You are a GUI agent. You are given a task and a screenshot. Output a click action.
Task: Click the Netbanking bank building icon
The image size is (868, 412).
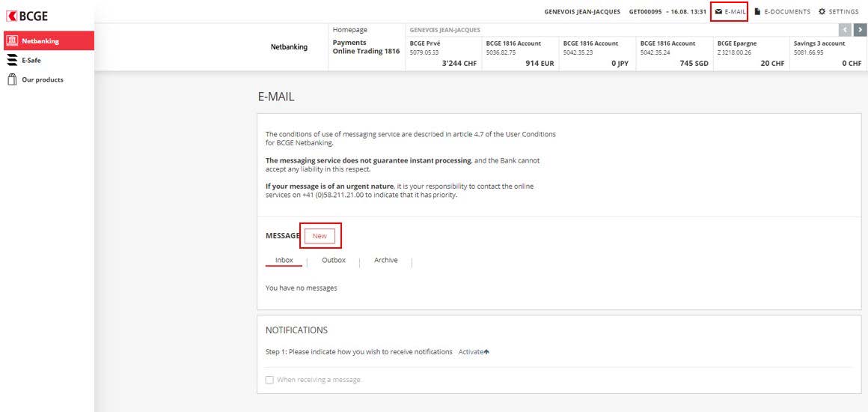[x=12, y=40]
